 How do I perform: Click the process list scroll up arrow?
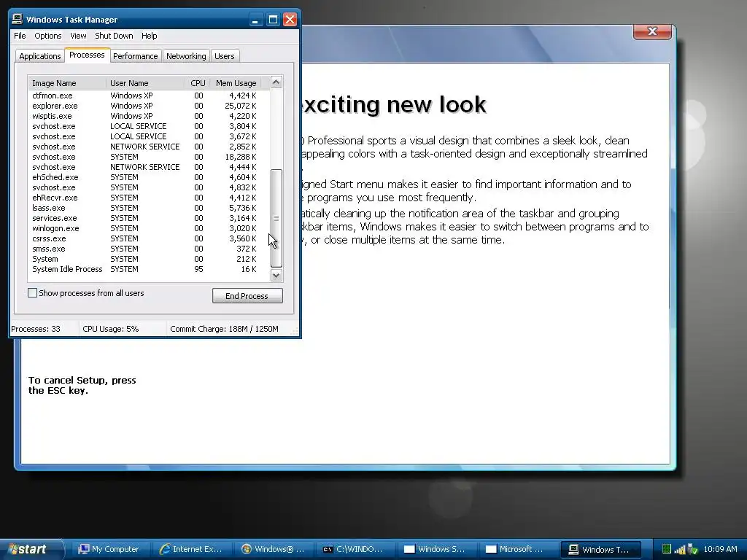point(276,82)
